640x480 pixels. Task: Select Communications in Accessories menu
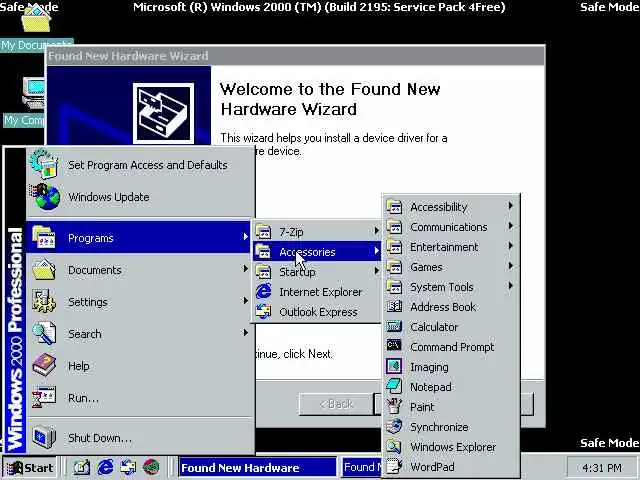pyautogui.click(x=451, y=227)
